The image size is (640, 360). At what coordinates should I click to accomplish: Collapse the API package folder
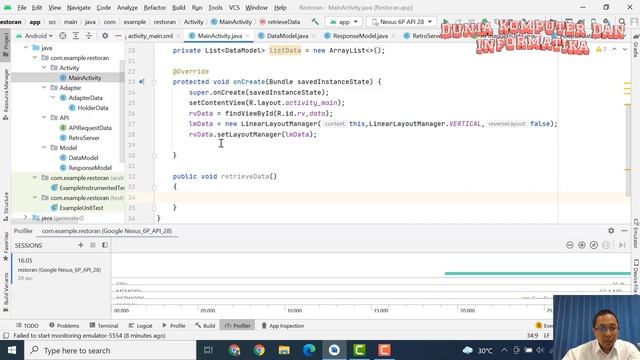[x=44, y=118]
